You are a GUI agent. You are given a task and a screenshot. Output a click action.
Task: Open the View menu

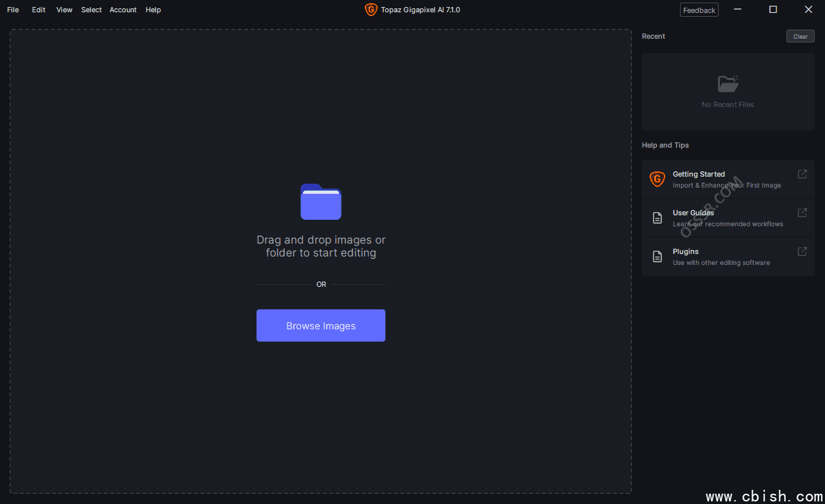pos(64,10)
